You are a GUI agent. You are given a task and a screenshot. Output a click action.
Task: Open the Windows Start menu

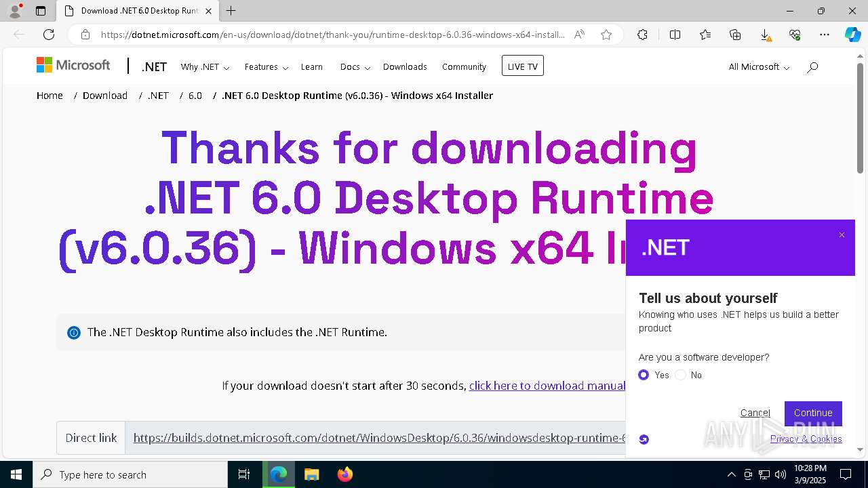(16, 474)
